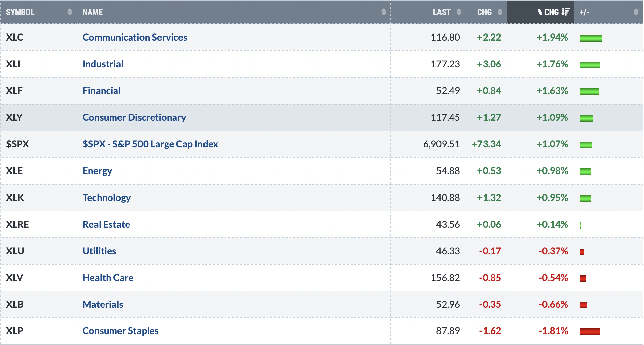The image size is (644, 345).
Task: Open the Technology sector link
Action: pos(107,198)
